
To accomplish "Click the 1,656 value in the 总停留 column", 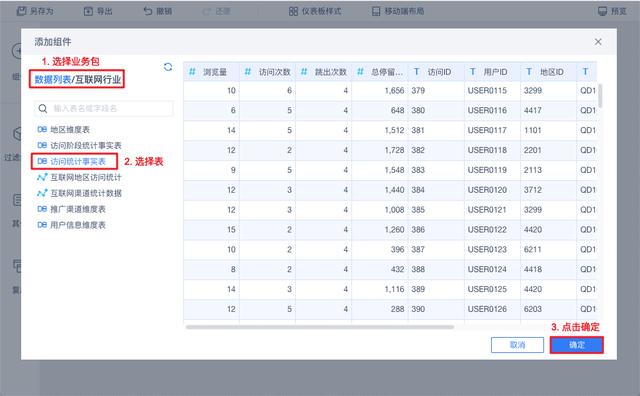I will click(x=394, y=91).
